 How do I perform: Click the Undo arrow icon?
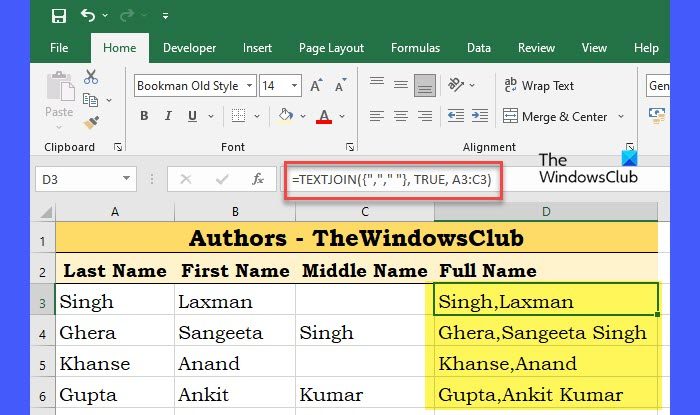88,16
